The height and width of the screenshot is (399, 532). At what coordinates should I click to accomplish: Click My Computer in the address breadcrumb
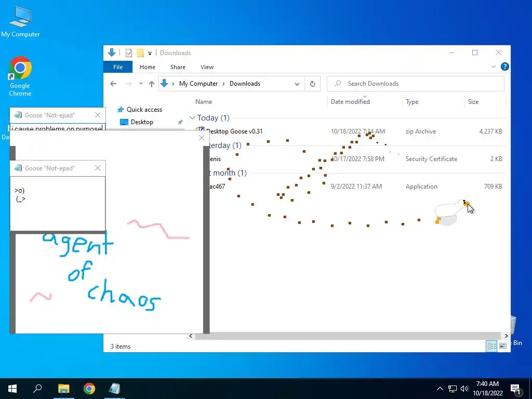pos(198,84)
